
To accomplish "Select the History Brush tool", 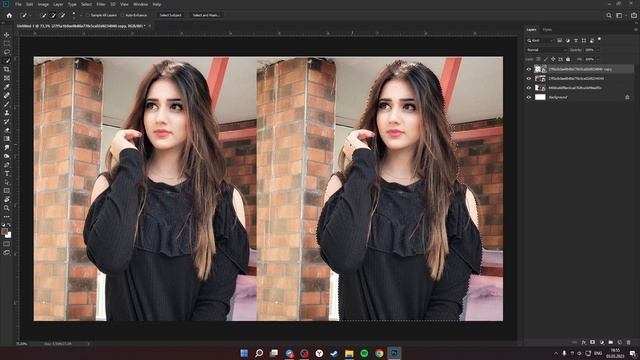I will [x=7, y=121].
